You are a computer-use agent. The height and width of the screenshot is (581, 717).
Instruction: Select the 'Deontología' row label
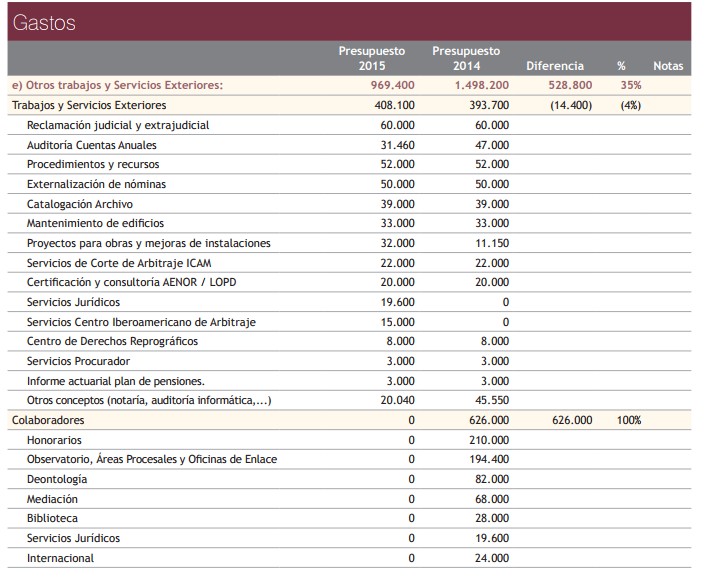pyautogui.click(x=57, y=479)
